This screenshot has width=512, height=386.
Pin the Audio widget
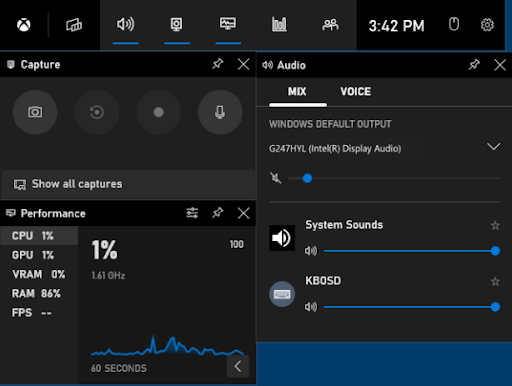click(474, 65)
